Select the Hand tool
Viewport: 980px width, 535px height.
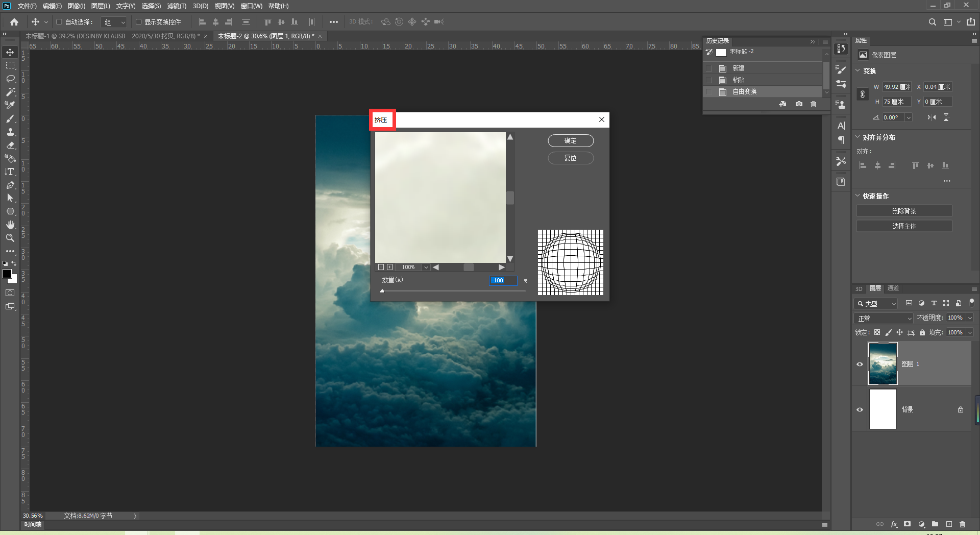point(10,225)
